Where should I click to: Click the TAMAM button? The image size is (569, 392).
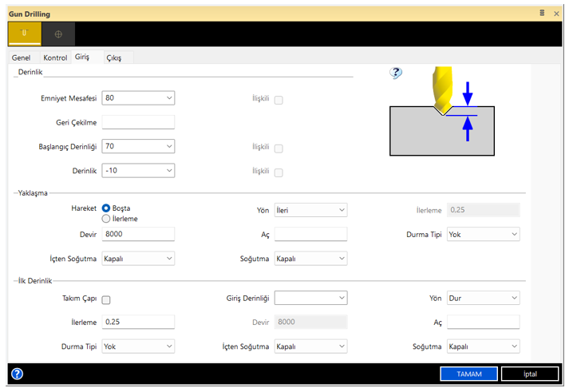[x=468, y=374]
